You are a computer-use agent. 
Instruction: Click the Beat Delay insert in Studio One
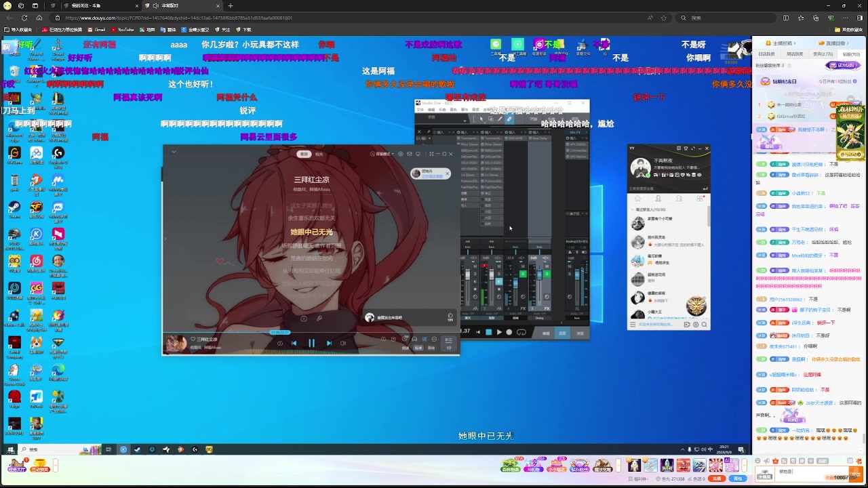[x=540, y=138]
